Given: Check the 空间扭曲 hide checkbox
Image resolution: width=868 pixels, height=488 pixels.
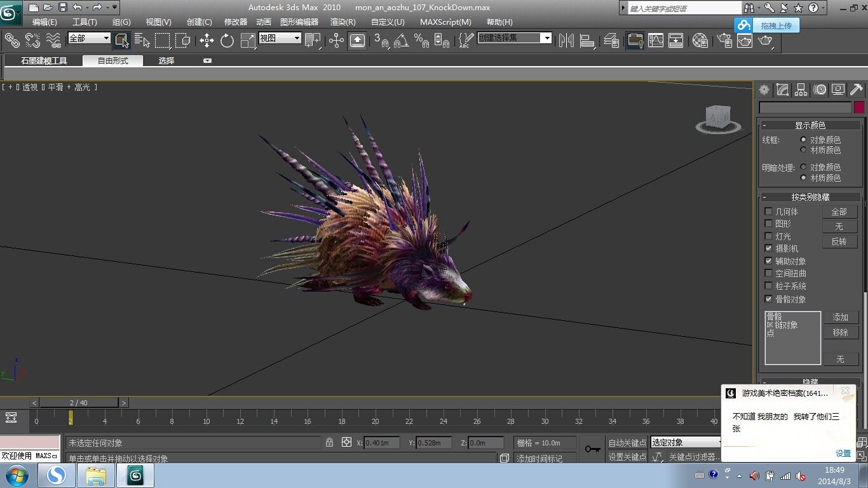Looking at the screenshot, I should [768, 273].
